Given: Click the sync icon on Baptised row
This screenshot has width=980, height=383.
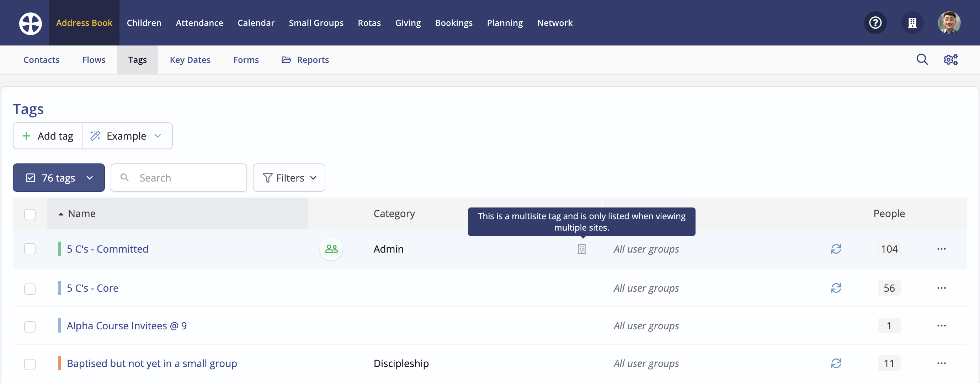Looking at the screenshot, I should click(x=836, y=363).
